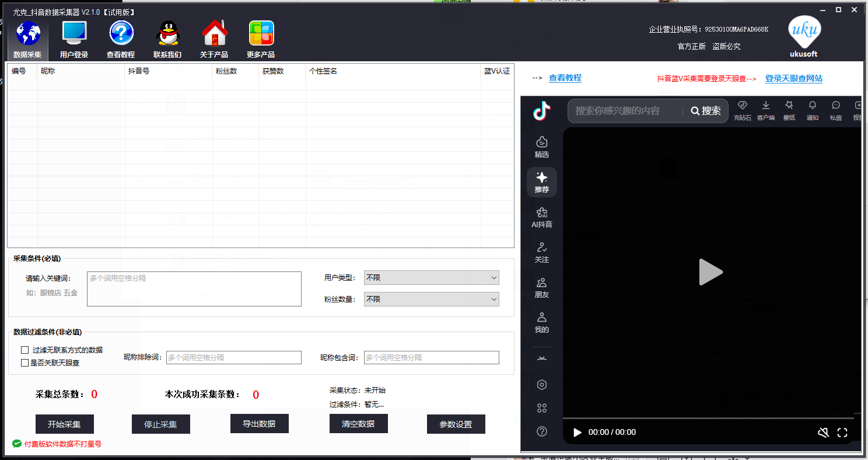The image size is (868, 460).
Task: Toggle 是否关联天眼查 checkbox
Action: [25, 363]
